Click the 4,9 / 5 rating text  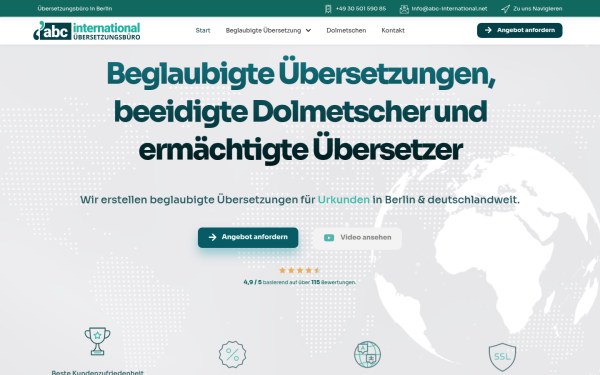coord(253,282)
